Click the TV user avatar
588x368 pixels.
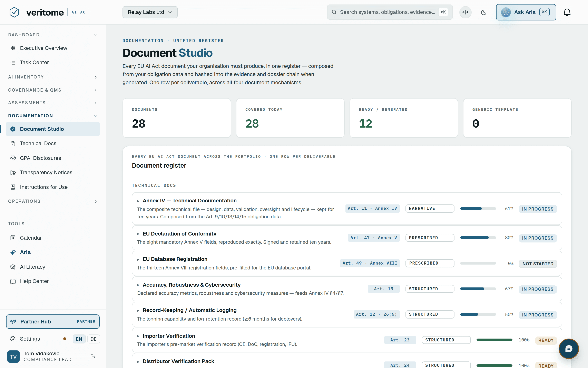13,357
